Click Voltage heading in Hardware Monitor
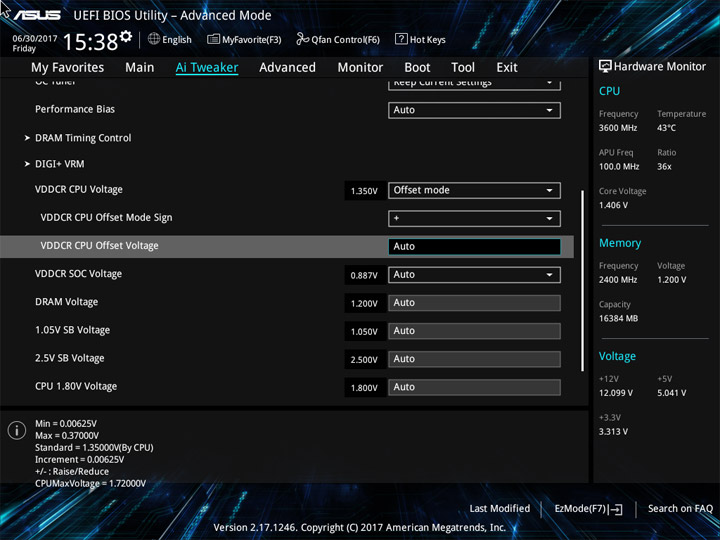Viewport: 720px width, 540px height. point(617,356)
